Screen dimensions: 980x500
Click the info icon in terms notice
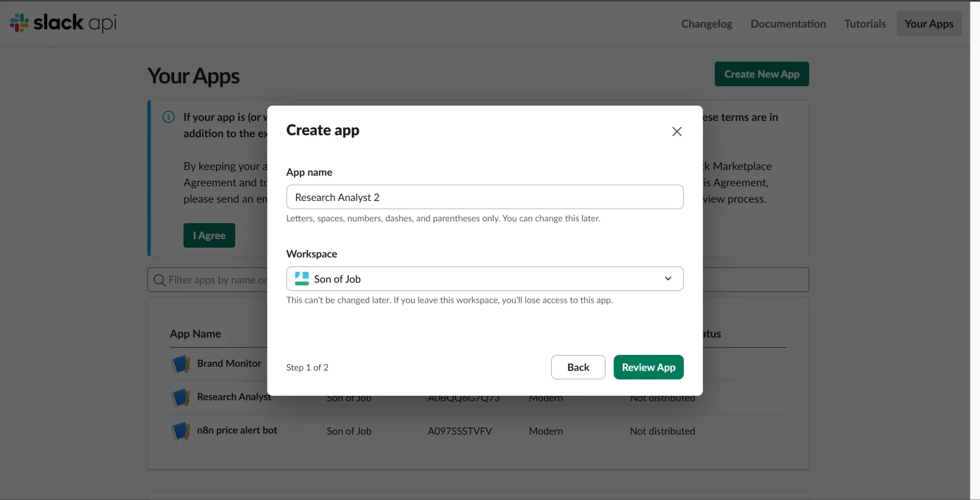pos(169,117)
